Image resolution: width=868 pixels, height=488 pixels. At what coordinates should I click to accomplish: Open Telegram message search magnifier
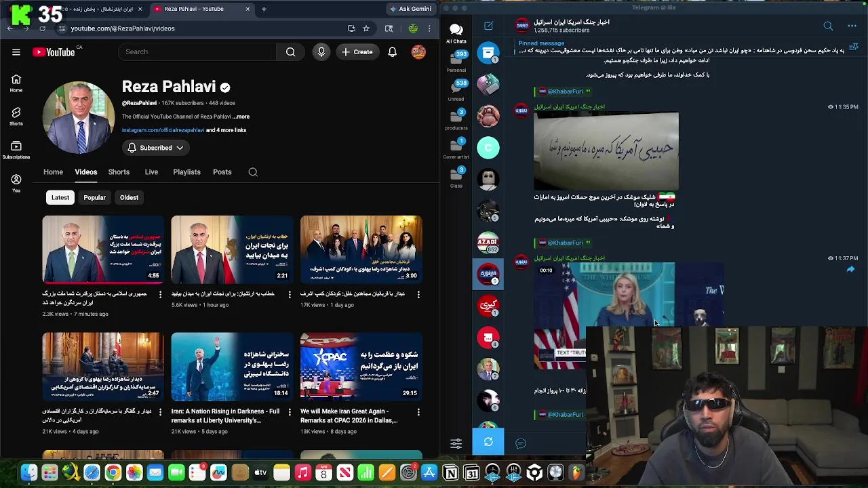coord(828,26)
